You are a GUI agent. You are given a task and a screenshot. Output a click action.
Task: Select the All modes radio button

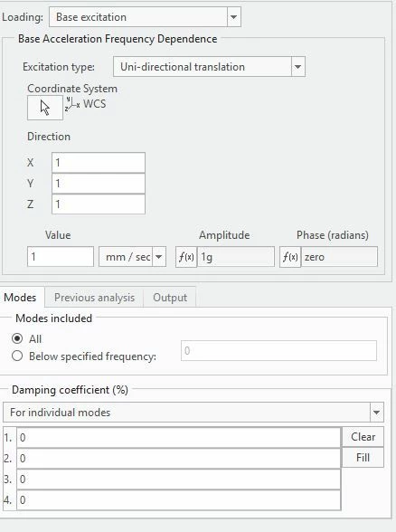point(17,338)
